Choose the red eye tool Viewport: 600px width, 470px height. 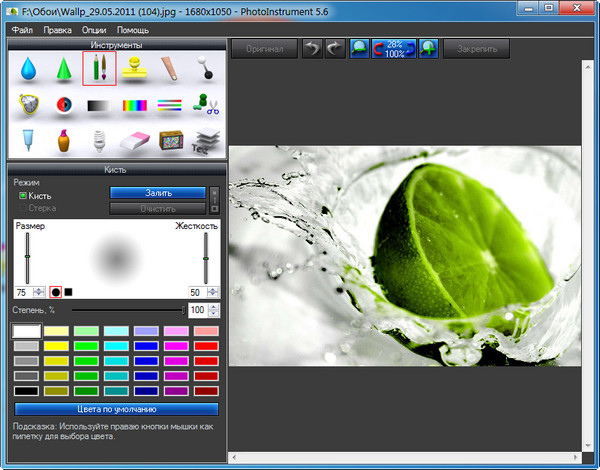point(63,105)
